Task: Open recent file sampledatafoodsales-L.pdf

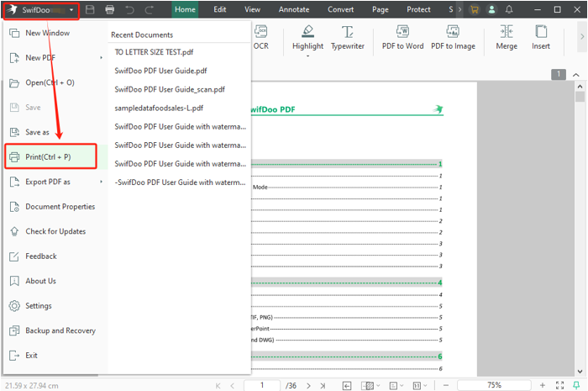Action: pos(159,108)
